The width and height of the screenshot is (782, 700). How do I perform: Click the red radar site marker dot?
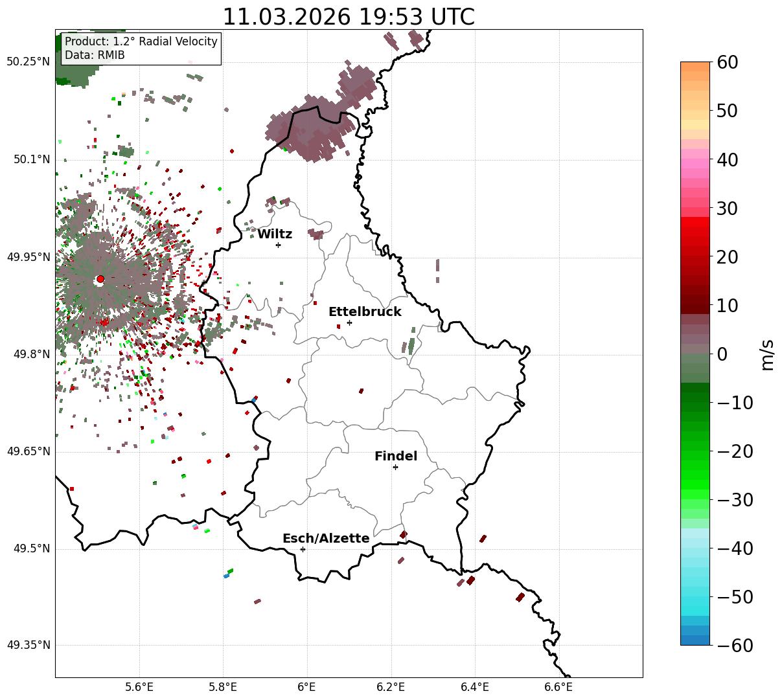(x=100, y=279)
